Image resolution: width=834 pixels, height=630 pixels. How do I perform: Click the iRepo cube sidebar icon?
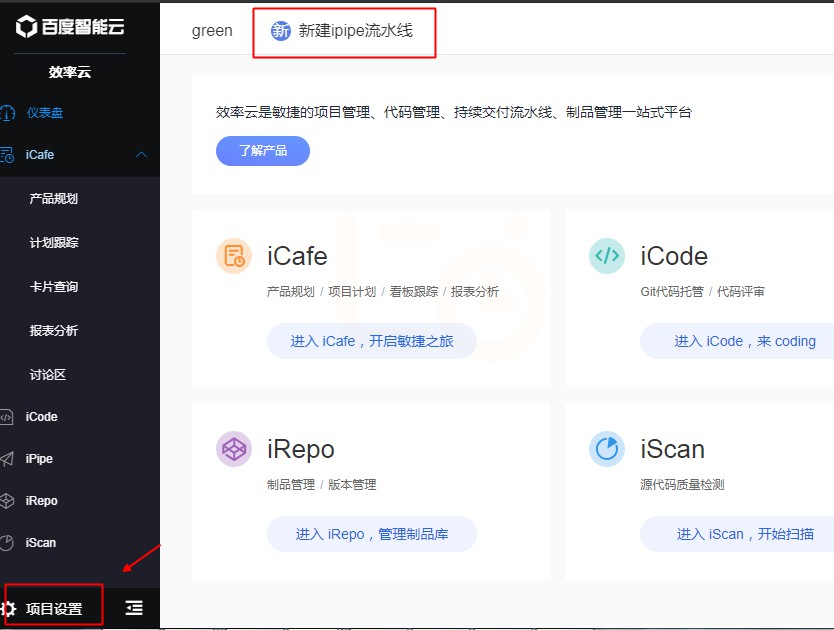pos(7,501)
